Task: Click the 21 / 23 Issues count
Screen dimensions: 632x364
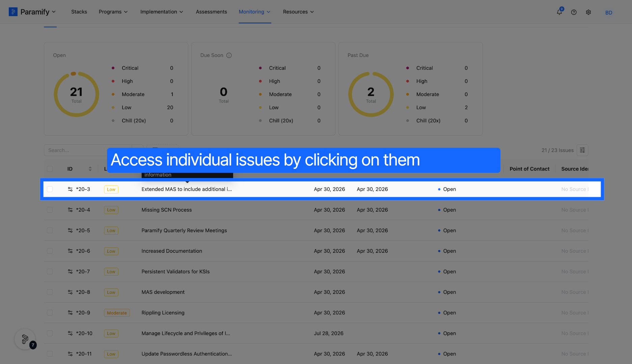Action: 557,150
